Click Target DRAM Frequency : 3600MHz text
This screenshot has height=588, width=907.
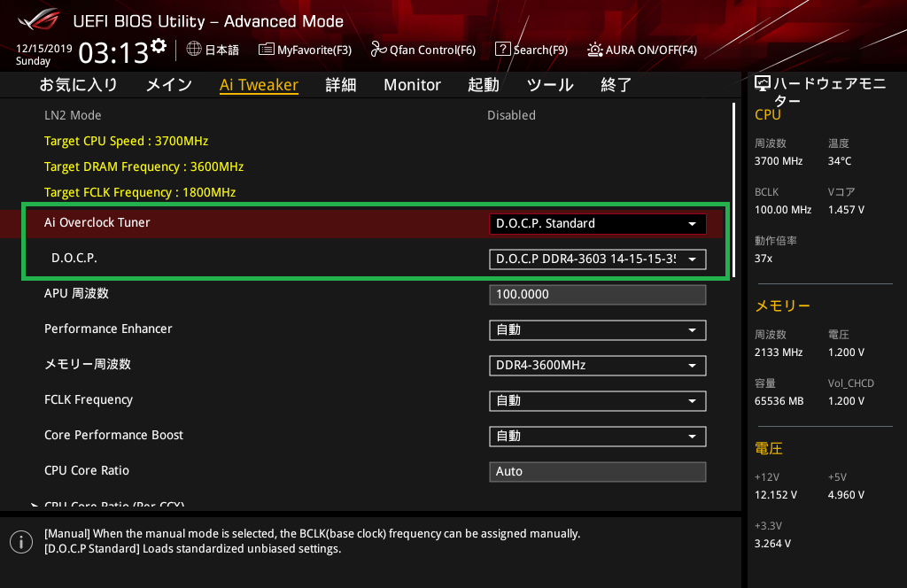pos(144,166)
